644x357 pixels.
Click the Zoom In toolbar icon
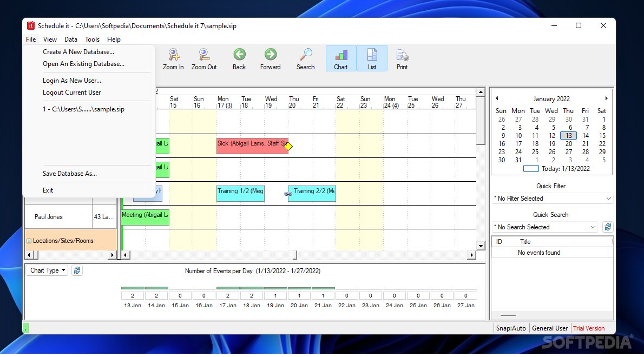coord(173,58)
